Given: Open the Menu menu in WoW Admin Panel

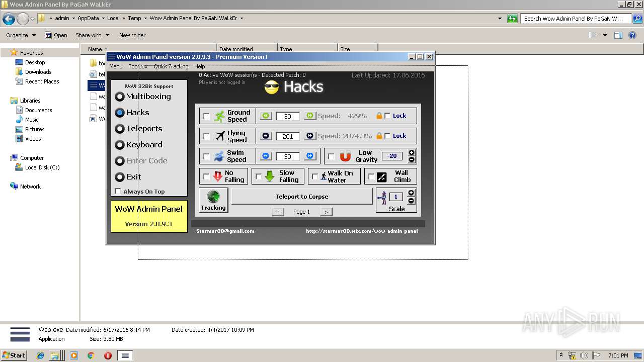Looking at the screenshot, I should [116, 66].
